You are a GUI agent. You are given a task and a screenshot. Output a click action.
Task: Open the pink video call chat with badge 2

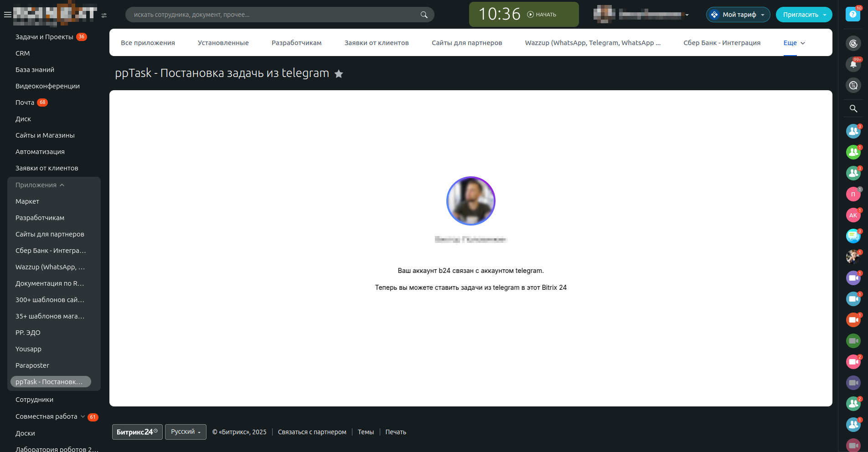click(853, 362)
